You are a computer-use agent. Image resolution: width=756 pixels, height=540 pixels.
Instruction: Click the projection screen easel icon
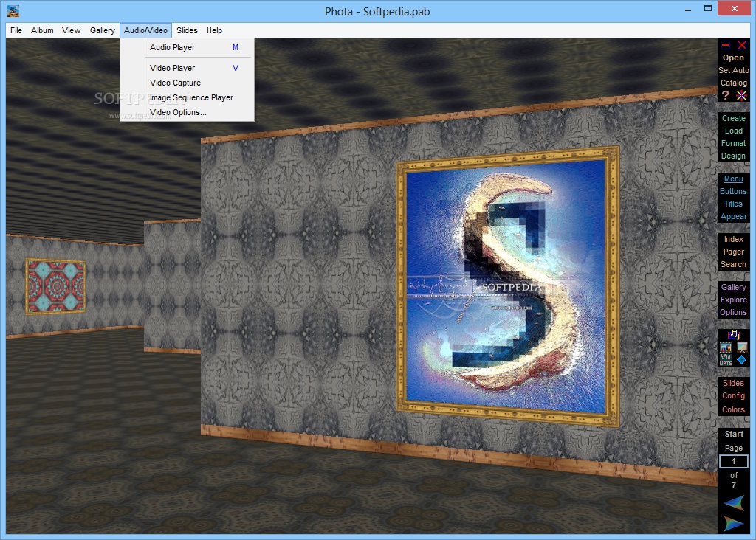(x=742, y=347)
